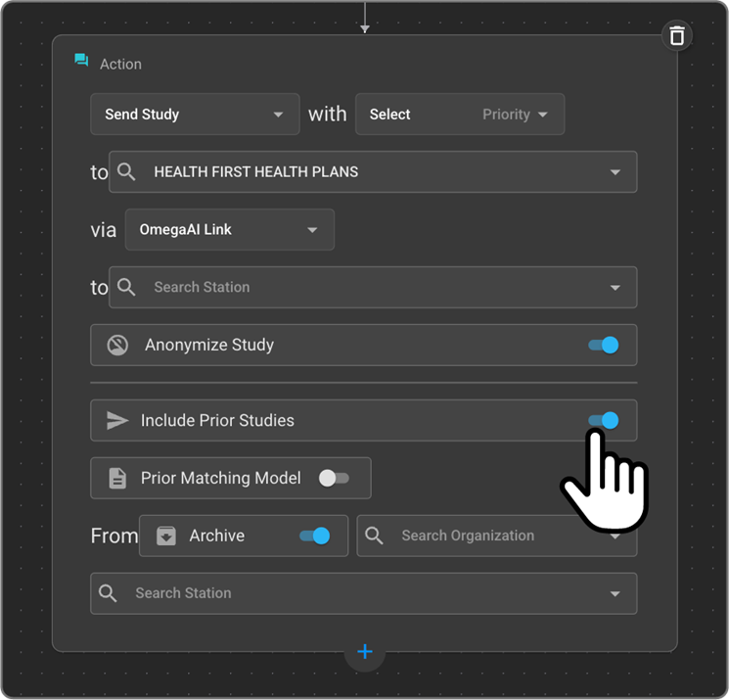Viewport: 729px width, 700px height.
Task: Expand HEALTH FIRST HEALTH PLANS dropdown arrow
Action: [x=615, y=172]
